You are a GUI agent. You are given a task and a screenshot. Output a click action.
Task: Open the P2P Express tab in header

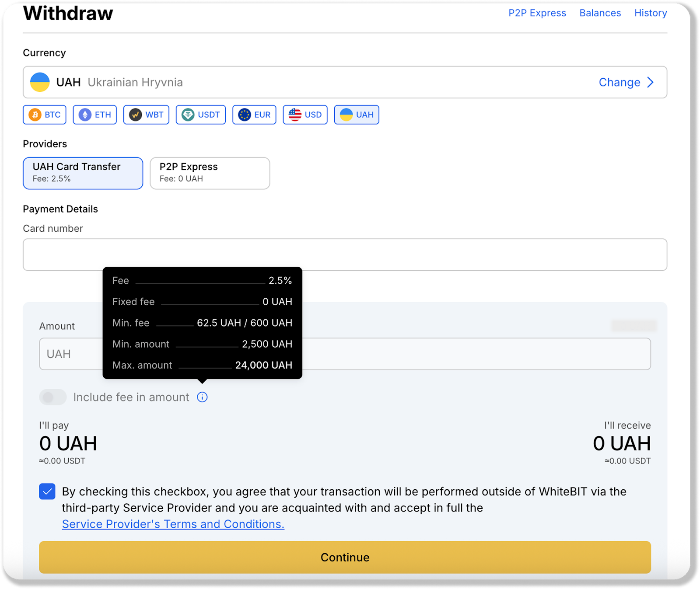click(537, 13)
